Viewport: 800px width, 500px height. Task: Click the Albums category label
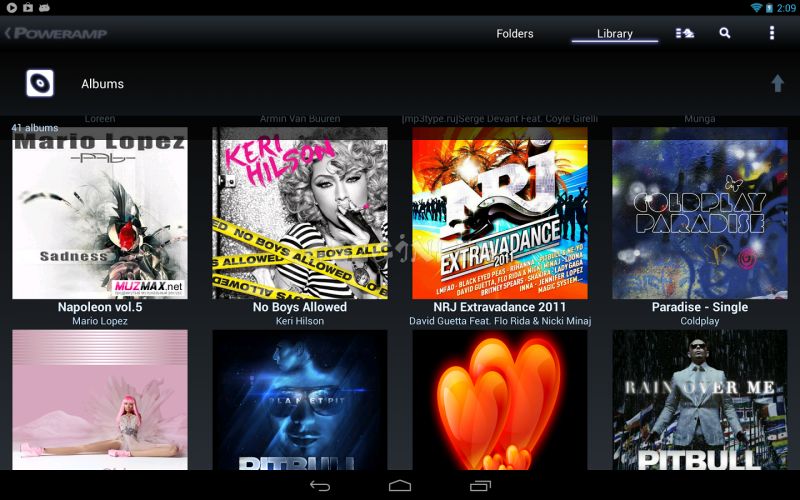click(103, 84)
